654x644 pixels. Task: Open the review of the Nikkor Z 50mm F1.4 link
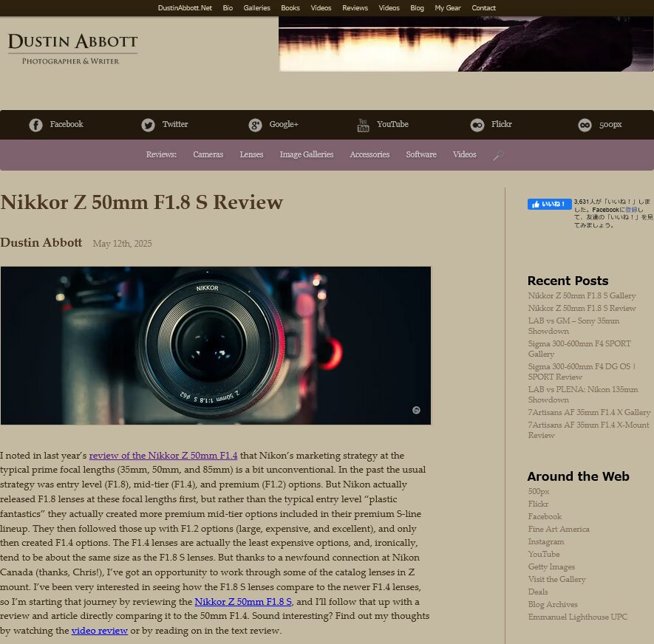pyautogui.click(x=163, y=456)
